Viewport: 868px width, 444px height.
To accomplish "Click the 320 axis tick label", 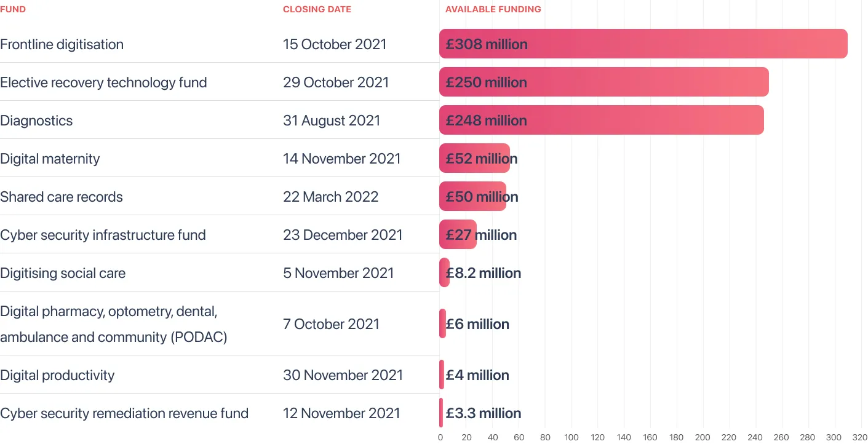I will pos(860,438).
